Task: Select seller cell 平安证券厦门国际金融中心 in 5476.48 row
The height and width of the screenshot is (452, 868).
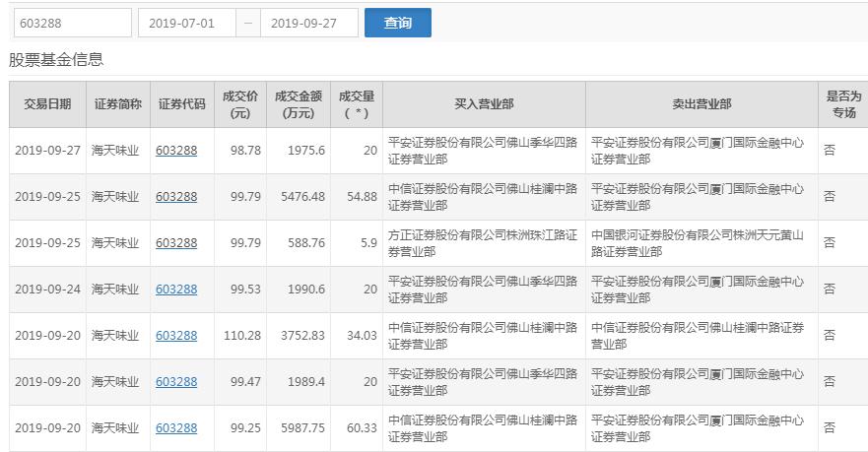Action: click(701, 197)
